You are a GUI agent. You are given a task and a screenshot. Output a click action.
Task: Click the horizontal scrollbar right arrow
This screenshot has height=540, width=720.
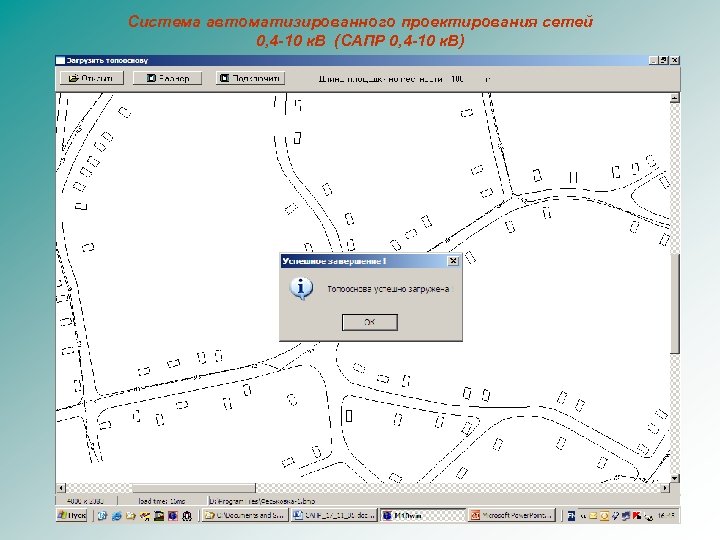pyautogui.click(x=665, y=488)
